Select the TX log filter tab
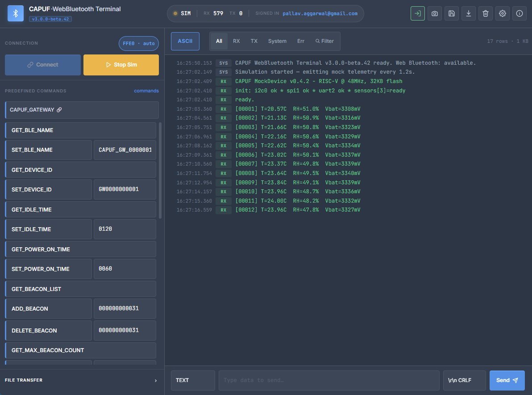The image size is (532, 395). (x=254, y=41)
